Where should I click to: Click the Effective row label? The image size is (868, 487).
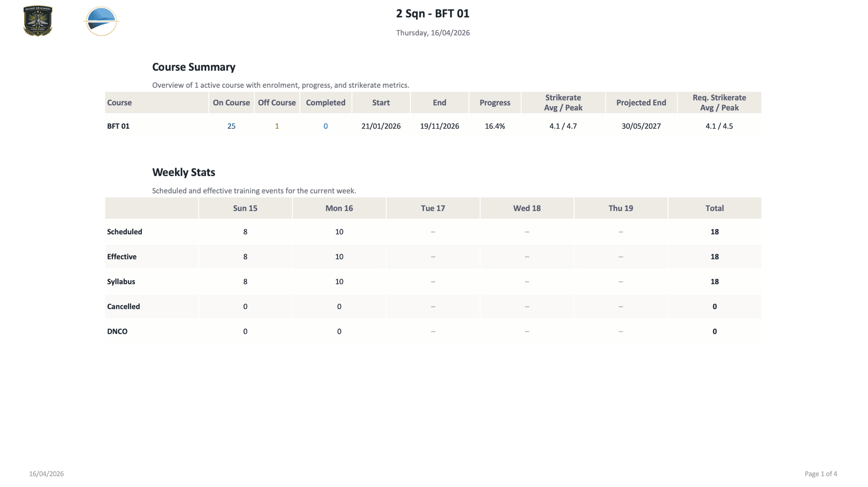pos(122,257)
